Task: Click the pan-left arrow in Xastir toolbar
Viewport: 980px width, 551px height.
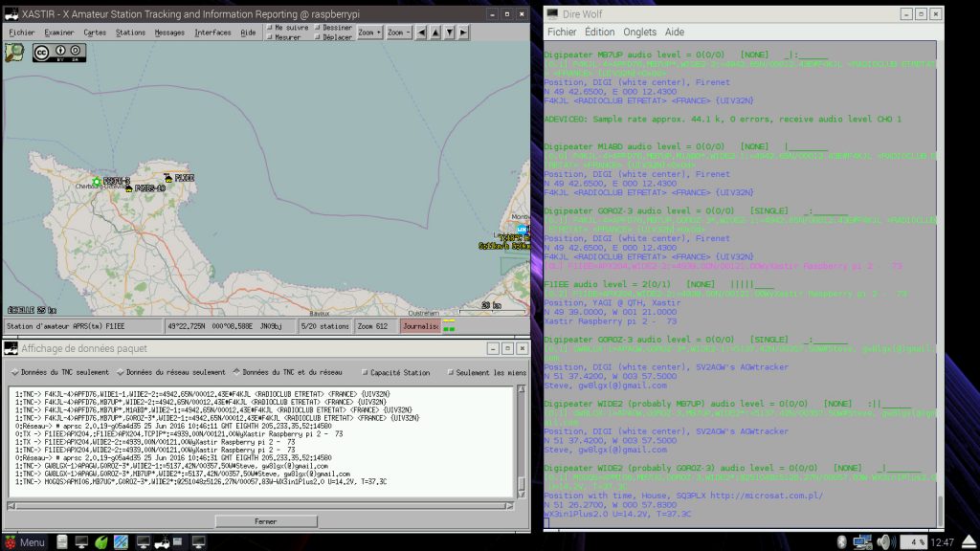Action: 421,32
